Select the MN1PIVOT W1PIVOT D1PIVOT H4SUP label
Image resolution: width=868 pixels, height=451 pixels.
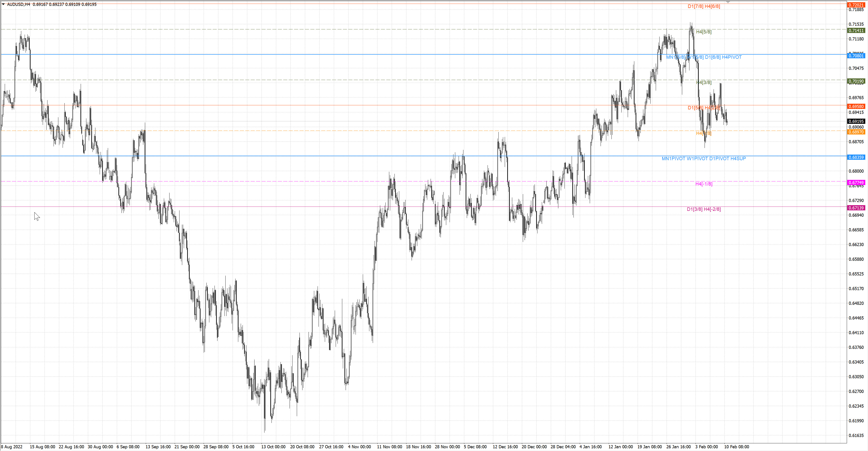pyautogui.click(x=704, y=159)
